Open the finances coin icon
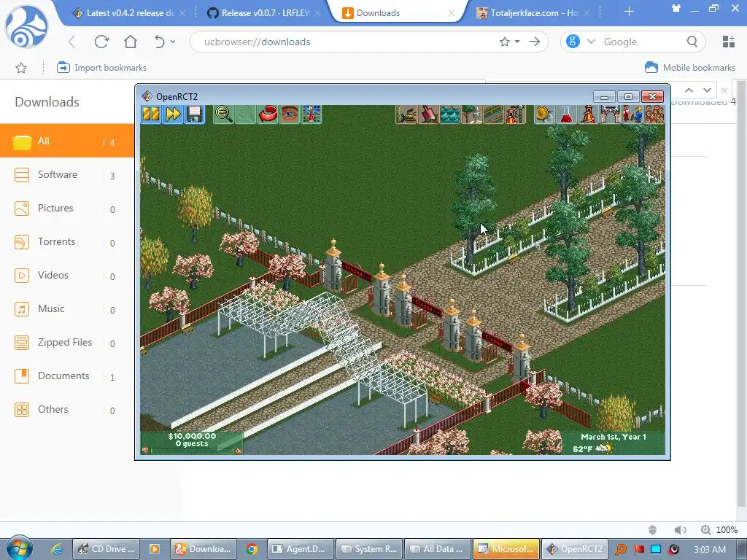Screen dimensions: 747x560 click(544, 114)
